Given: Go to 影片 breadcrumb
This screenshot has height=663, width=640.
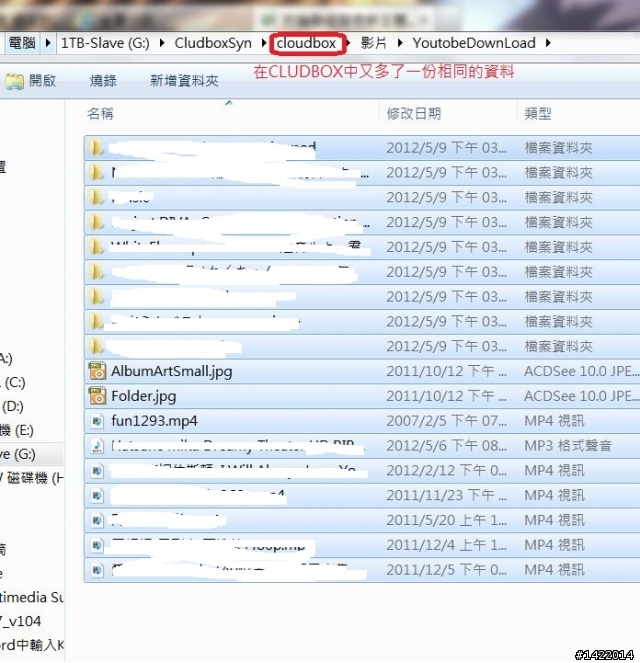Looking at the screenshot, I should coord(374,43).
